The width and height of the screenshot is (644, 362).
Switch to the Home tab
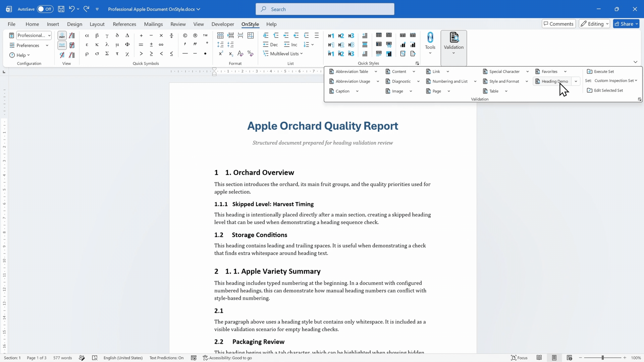pos(32,24)
